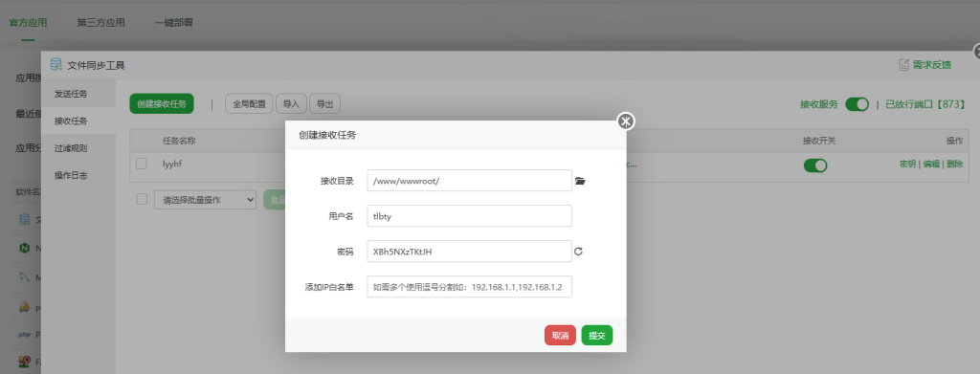Click the 密码 input field
This screenshot has height=374, width=980.
tap(469, 252)
